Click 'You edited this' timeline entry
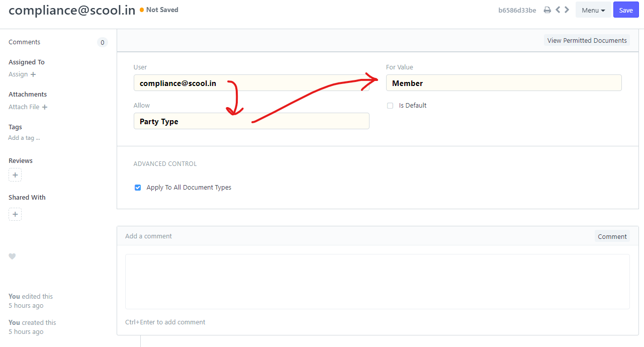The height and width of the screenshot is (347, 644). coord(31,297)
